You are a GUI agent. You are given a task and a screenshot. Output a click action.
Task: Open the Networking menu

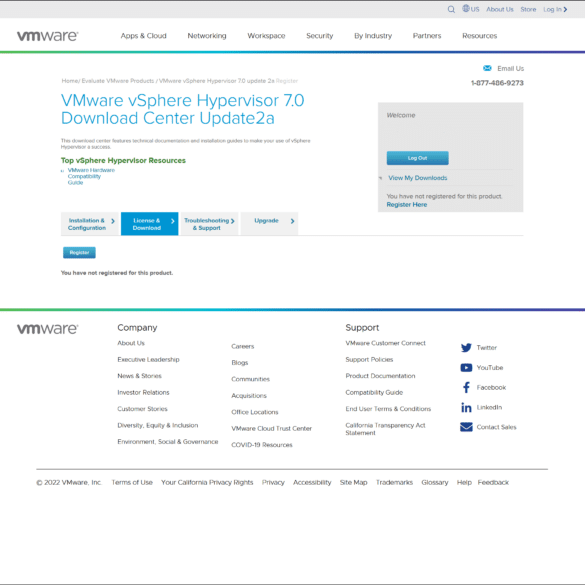pos(207,36)
